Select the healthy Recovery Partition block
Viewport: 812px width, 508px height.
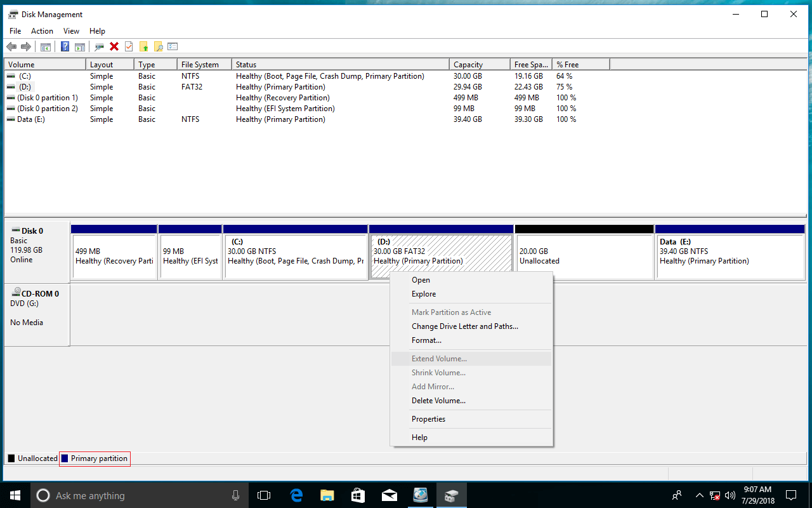[114, 254]
